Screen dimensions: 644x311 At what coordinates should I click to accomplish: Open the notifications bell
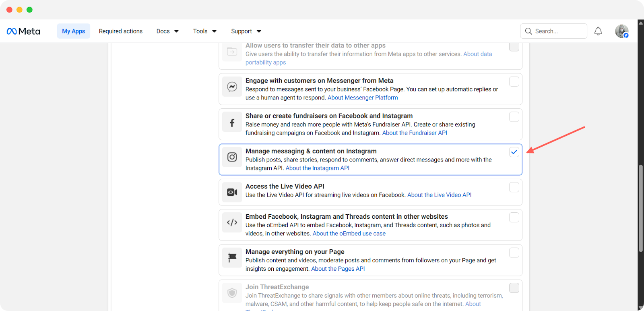click(x=598, y=31)
